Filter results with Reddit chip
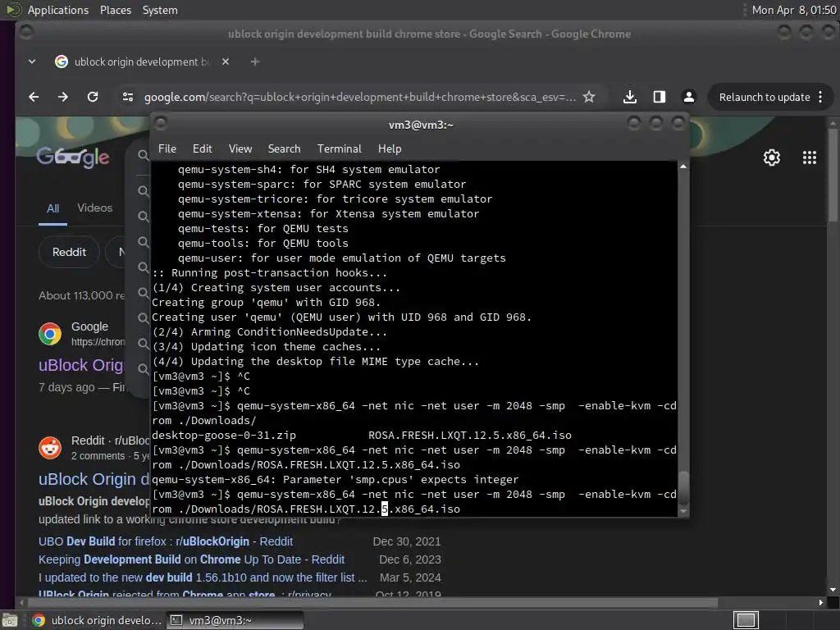840x630 pixels. pyautogui.click(x=69, y=252)
